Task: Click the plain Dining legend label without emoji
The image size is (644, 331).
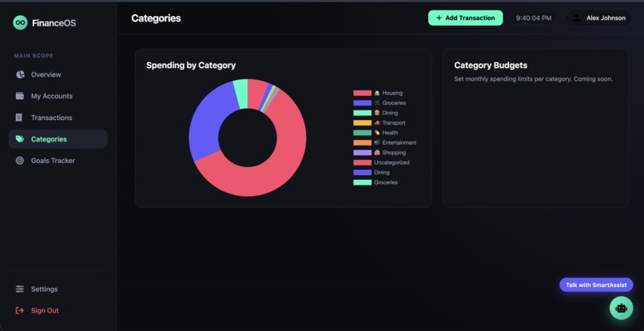Action: [382, 172]
